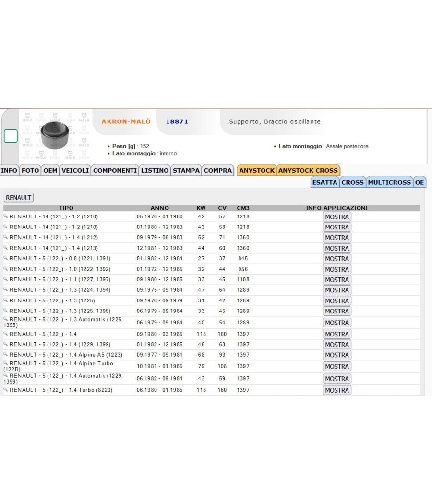
Task: Click MOSTRA for Renault 5 1.4 Alpine Turbo
Action: pos(337,366)
